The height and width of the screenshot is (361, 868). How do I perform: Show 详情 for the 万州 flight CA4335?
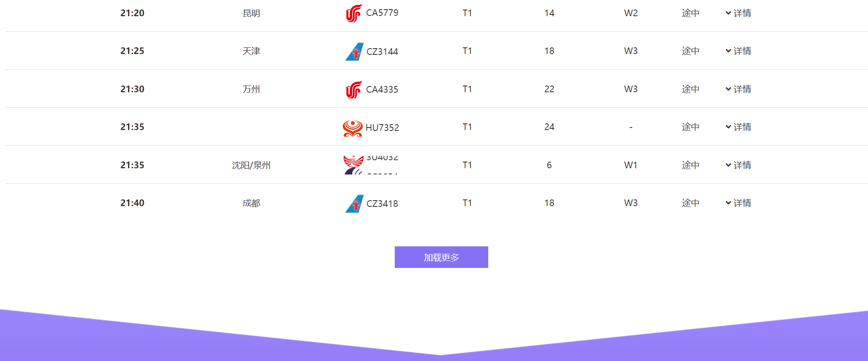(x=738, y=89)
